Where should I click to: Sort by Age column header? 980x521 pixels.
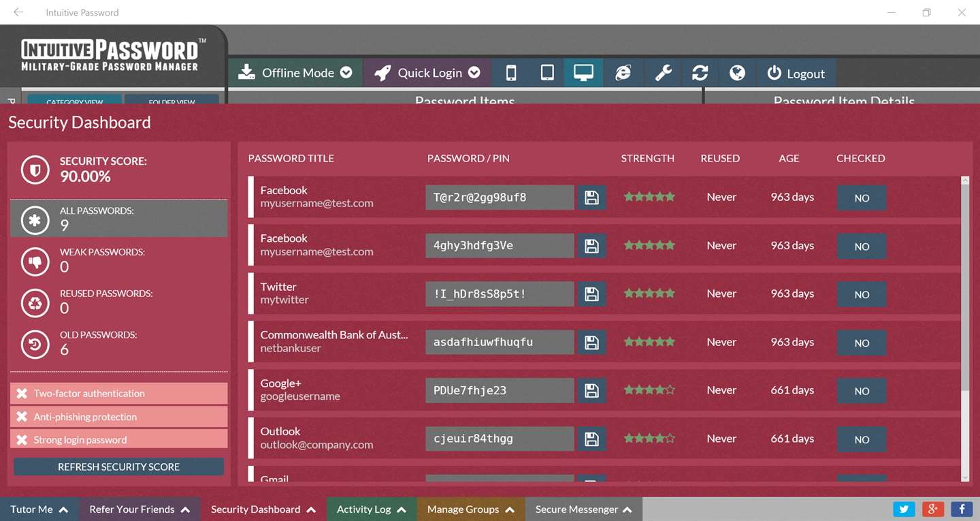click(789, 158)
